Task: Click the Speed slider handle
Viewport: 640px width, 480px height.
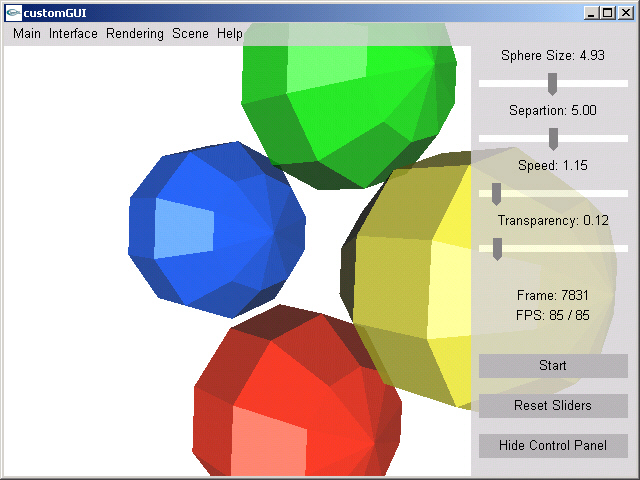Action: coord(496,194)
